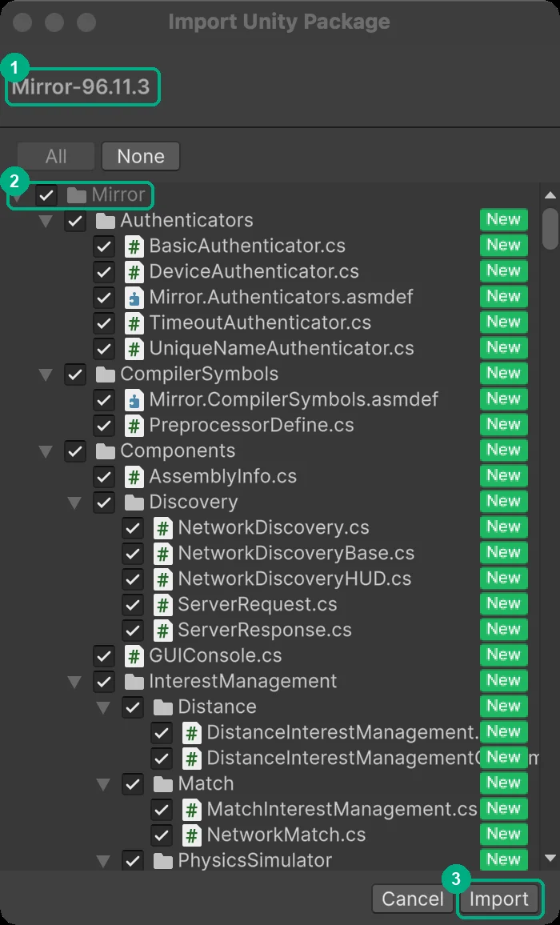This screenshot has width=560, height=925.
Task: Uncheck the DeviceAuthenticator.cs checkbox
Action: [104, 271]
